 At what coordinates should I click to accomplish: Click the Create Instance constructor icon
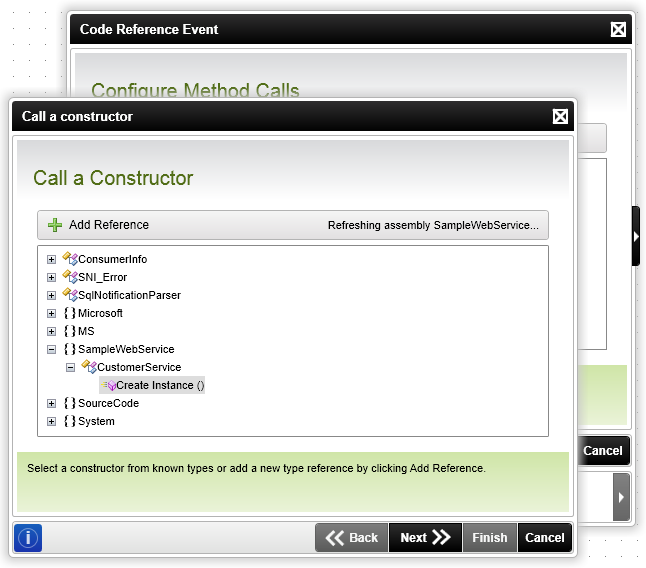point(109,385)
